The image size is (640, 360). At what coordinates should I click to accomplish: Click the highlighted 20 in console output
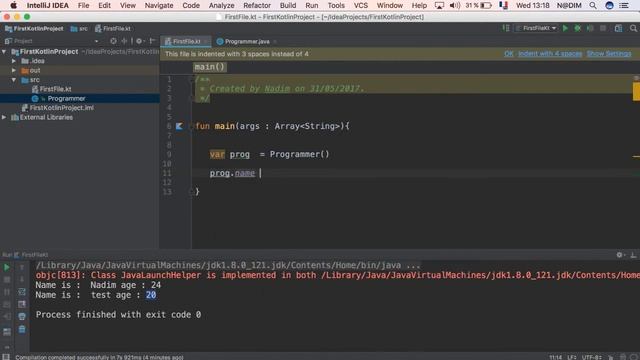(x=151, y=295)
